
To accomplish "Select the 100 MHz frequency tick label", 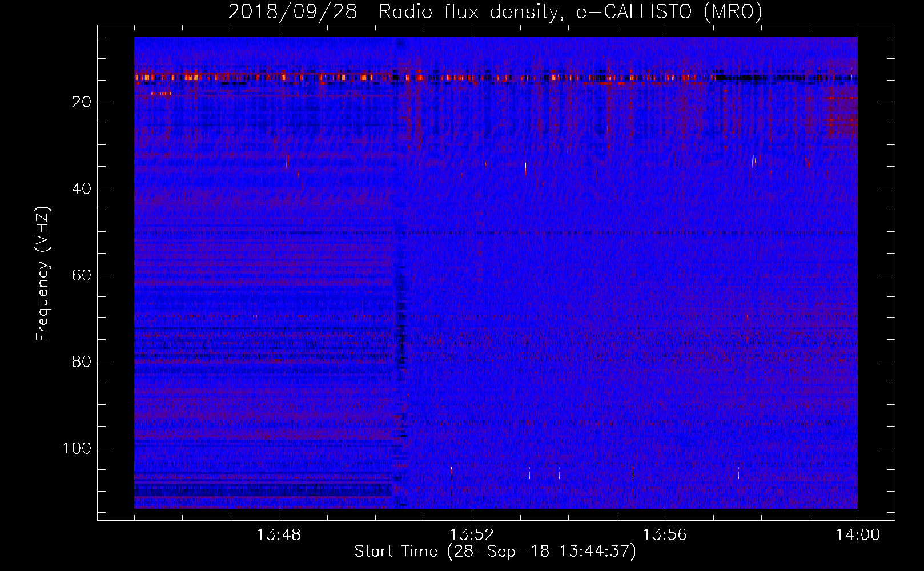I will click(77, 448).
